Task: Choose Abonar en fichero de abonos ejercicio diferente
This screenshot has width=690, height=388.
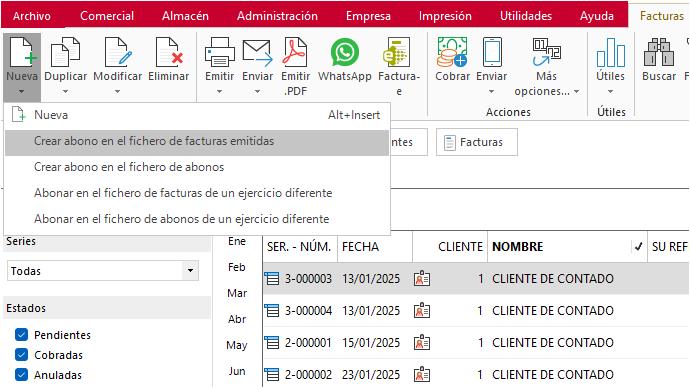Action: tap(197, 219)
